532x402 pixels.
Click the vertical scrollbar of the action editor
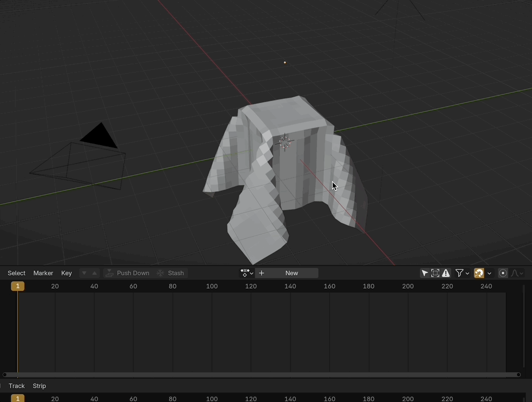pyautogui.click(x=524, y=326)
